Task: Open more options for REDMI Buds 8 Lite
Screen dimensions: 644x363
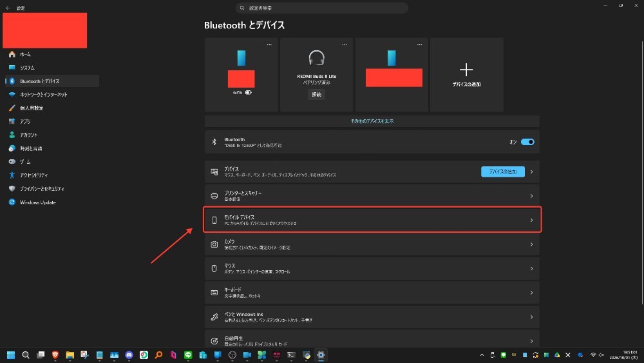Action: click(x=344, y=44)
